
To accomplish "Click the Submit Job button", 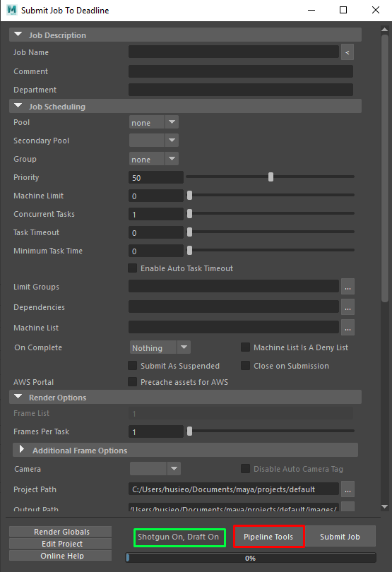I will [x=340, y=537].
